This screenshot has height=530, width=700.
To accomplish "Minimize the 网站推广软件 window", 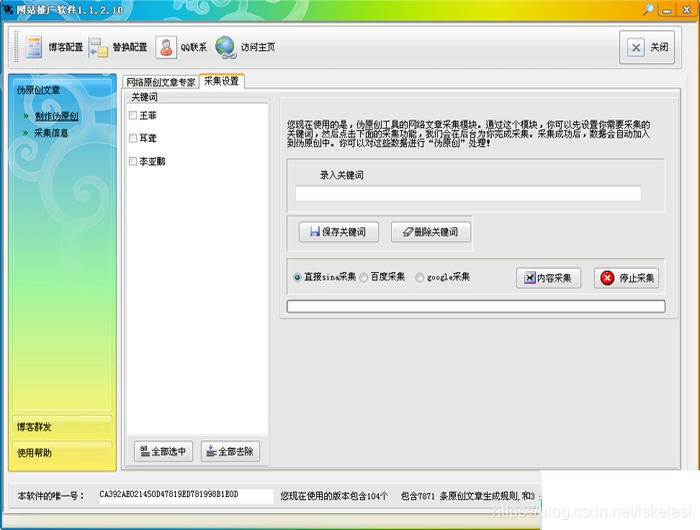I will coord(667,10).
